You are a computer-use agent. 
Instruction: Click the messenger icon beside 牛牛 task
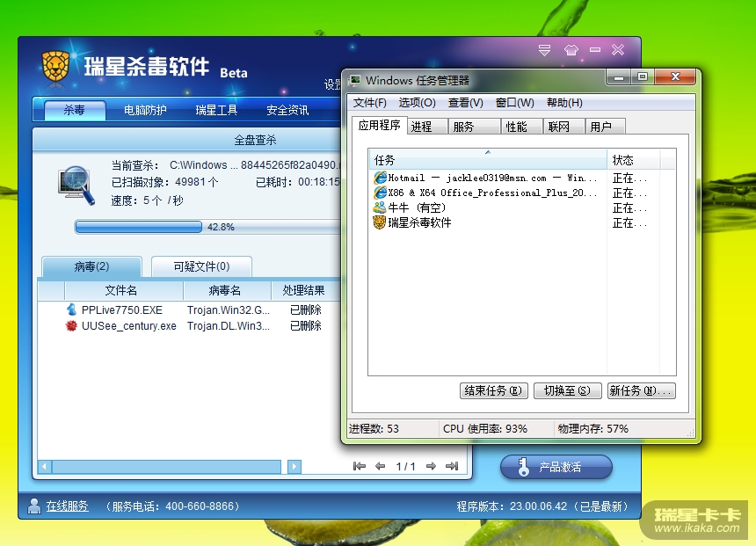tap(380, 207)
